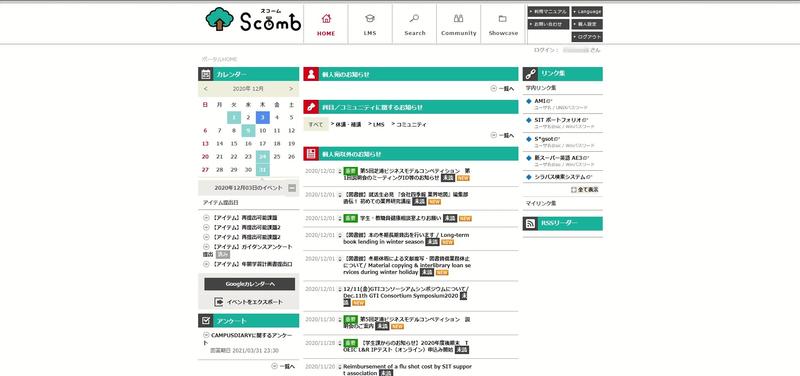Select the LMS announcement filter tab

(376, 124)
